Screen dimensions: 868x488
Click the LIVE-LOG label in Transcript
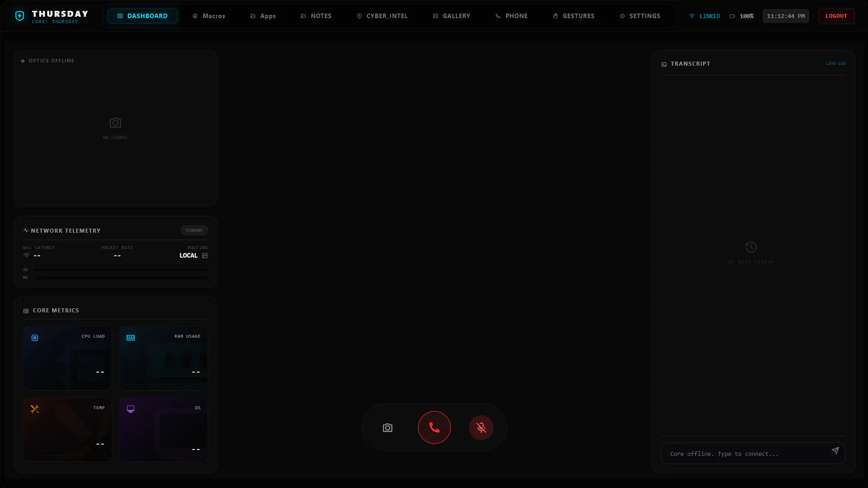point(835,63)
